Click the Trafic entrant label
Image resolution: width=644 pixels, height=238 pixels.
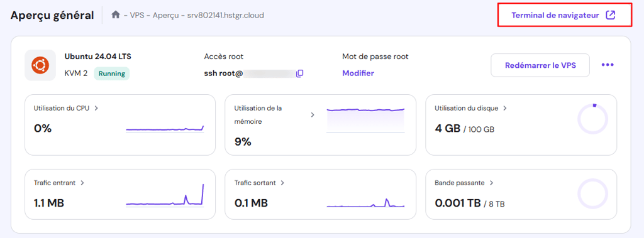tap(55, 183)
